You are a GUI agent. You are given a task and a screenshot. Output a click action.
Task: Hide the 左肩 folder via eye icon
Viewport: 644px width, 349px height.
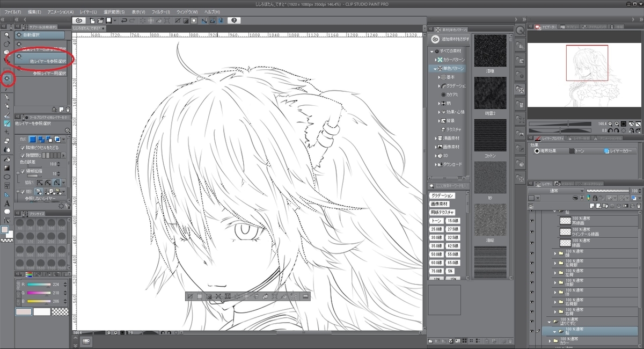coord(532,272)
